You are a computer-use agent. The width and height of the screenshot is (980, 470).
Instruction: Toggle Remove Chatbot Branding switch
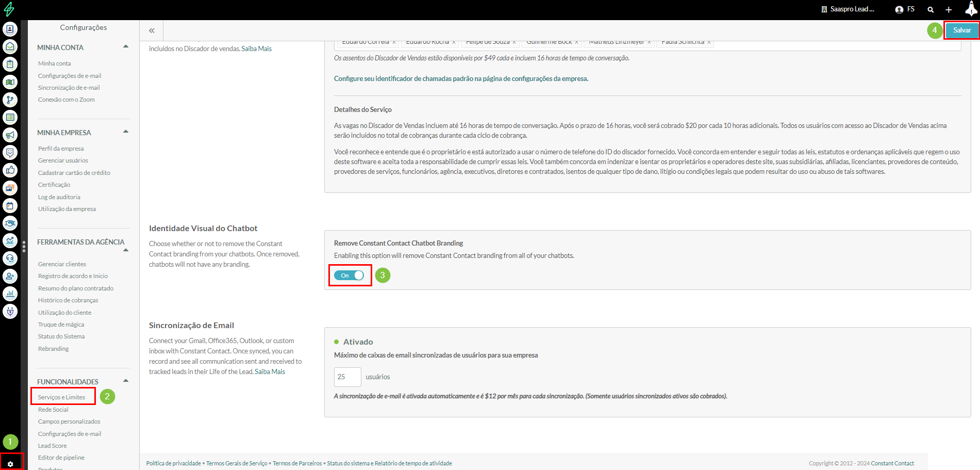pyautogui.click(x=349, y=275)
